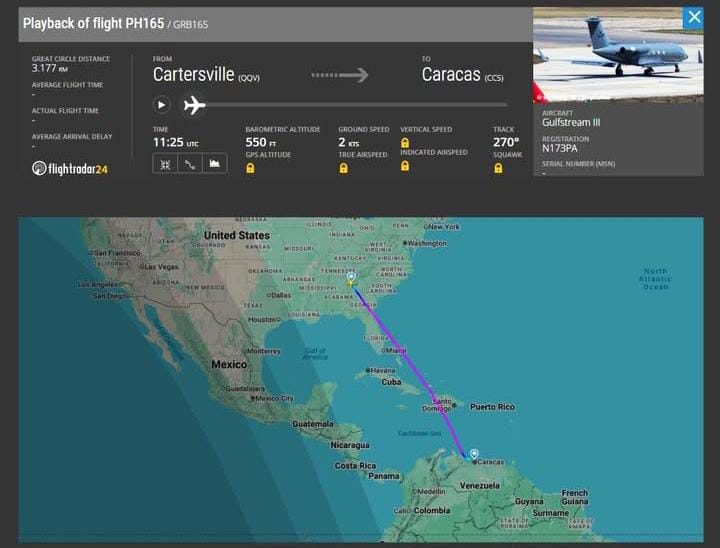Click the Guyana label on map

[529, 502]
